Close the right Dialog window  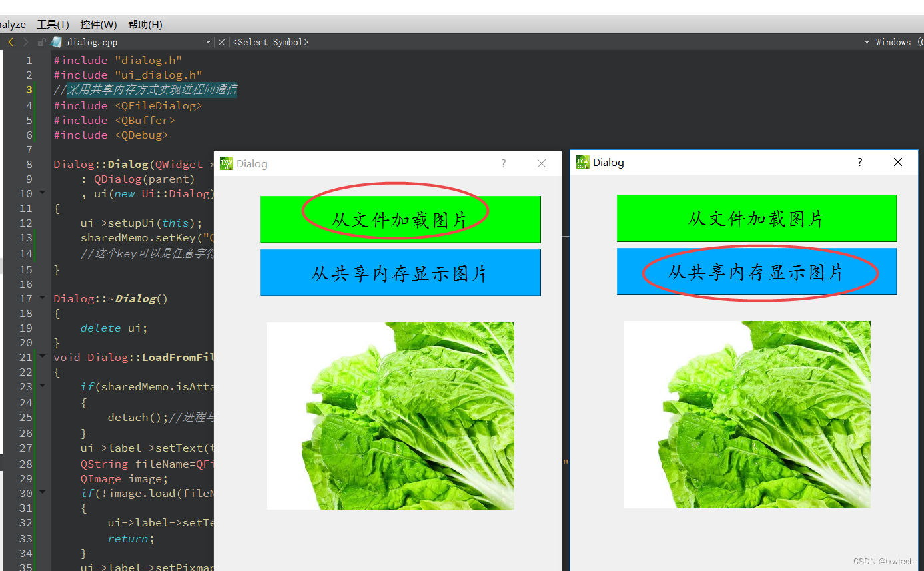(898, 162)
